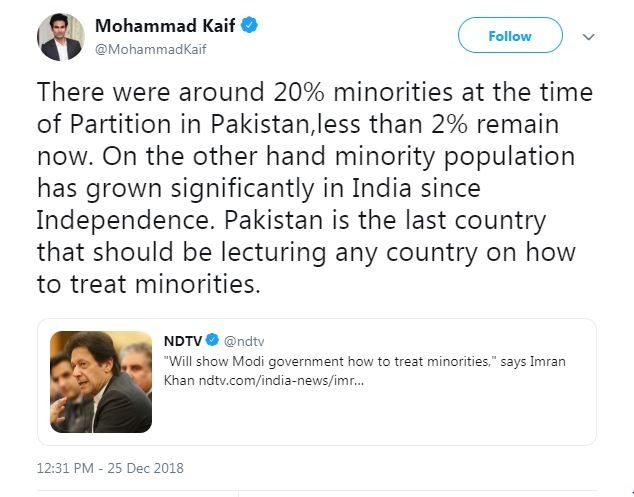634x497 pixels.
Task: Open the NDTV account name
Action: 182,340
